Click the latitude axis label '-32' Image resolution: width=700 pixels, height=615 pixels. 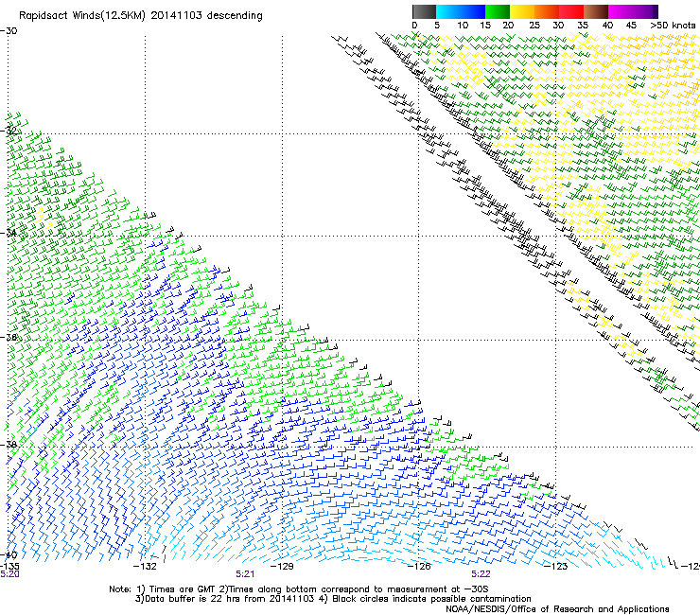(x=9, y=131)
